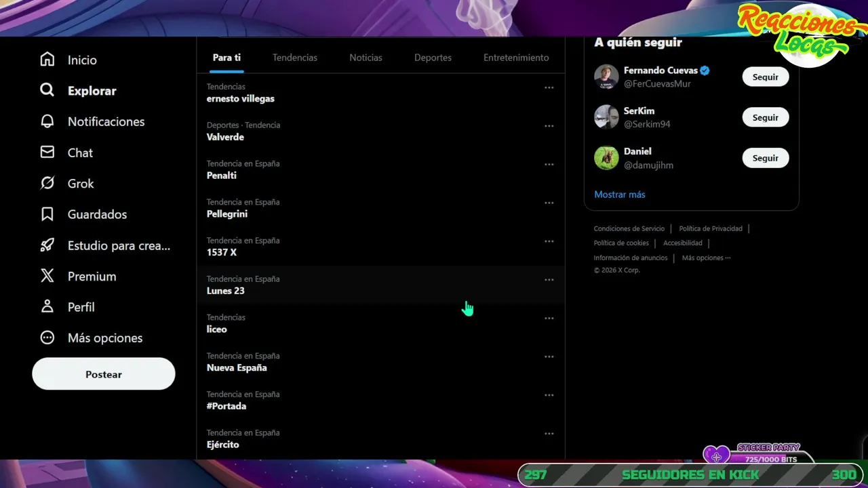Viewport: 868px width, 488px height.
Task: Click the Explorar magnifier icon
Action: pos(47,90)
